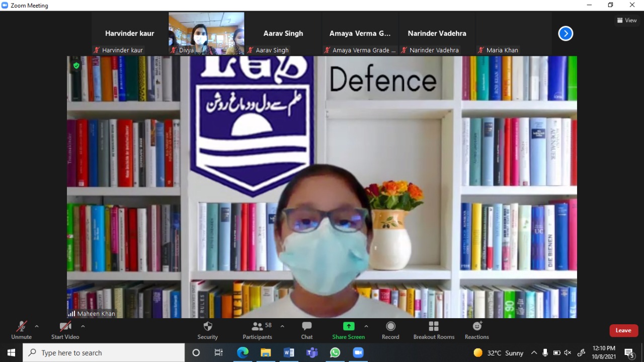Select Harvinder kaur participant tile
This screenshot has width=644, height=362.
[x=130, y=33]
